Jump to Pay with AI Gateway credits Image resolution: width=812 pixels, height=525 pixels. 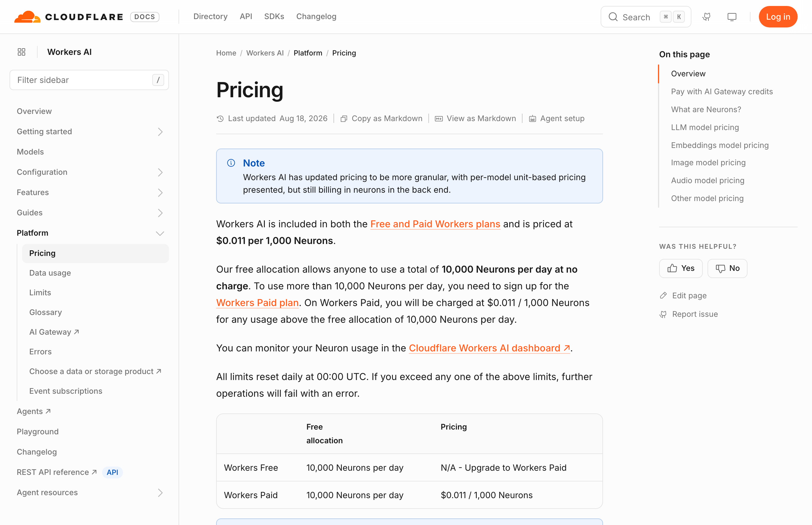pos(722,91)
